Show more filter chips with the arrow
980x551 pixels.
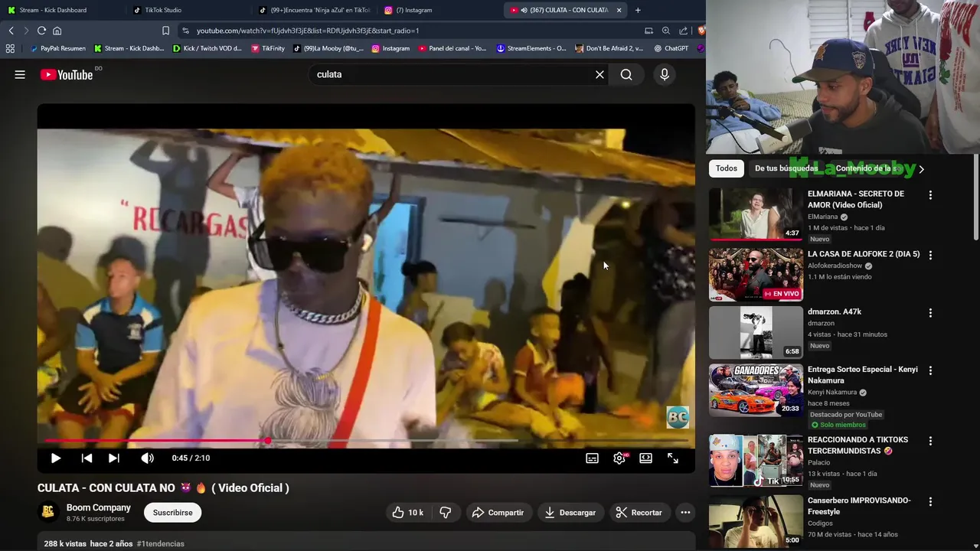(x=921, y=169)
